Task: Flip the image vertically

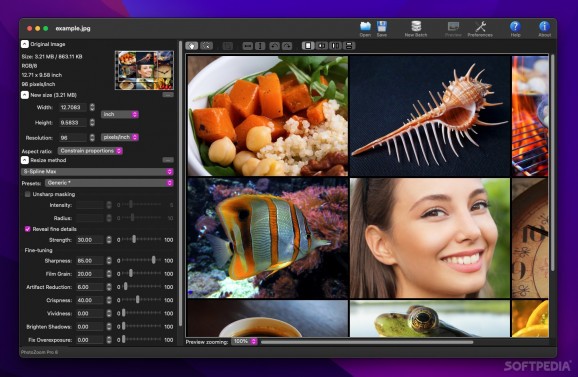Action: click(x=260, y=46)
